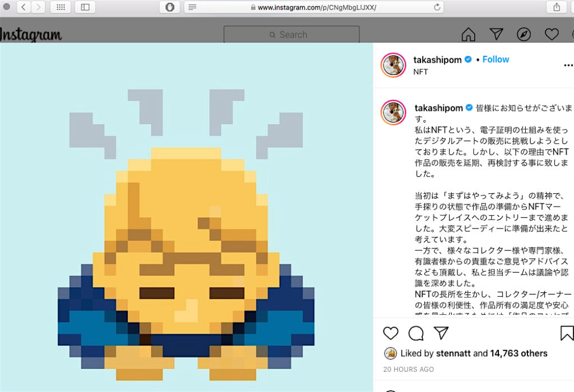Toggle Safari sidebar button

[x=85, y=7]
